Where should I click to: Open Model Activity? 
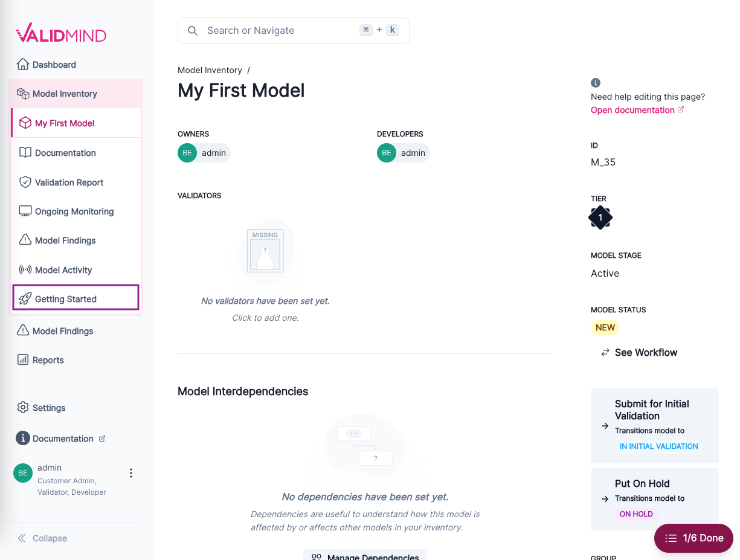point(62,270)
